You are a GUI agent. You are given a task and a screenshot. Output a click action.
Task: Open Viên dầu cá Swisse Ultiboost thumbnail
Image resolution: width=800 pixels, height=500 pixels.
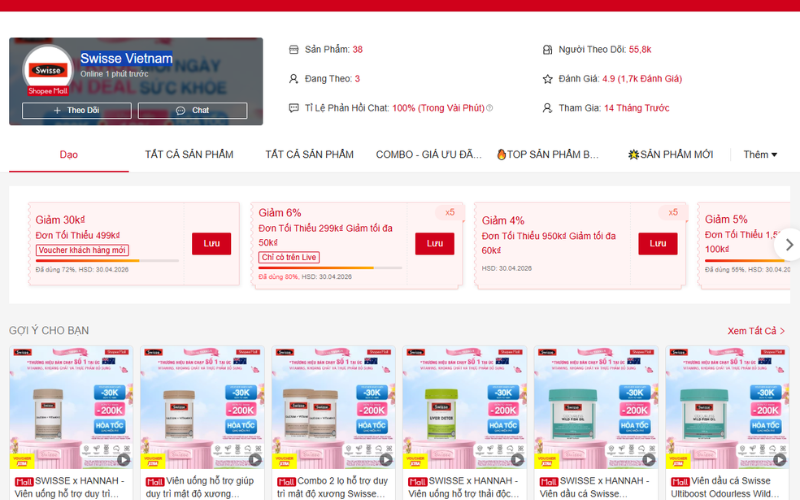[728, 407]
